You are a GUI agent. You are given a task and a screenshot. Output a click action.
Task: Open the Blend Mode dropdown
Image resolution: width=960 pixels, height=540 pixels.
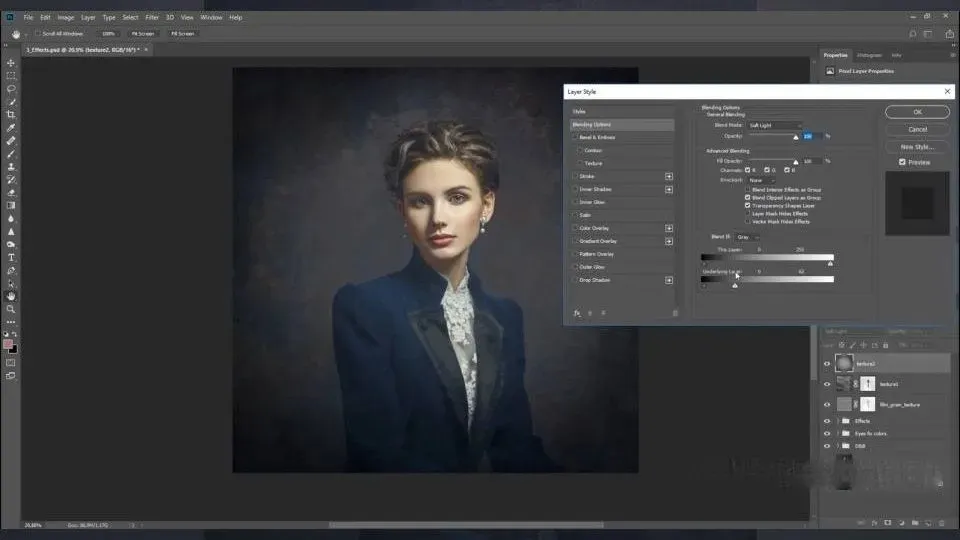point(773,125)
